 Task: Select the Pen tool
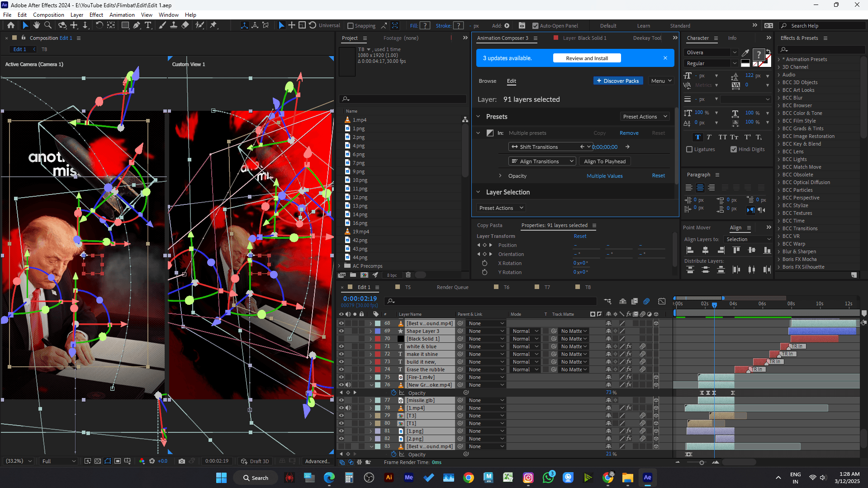pos(137,25)
